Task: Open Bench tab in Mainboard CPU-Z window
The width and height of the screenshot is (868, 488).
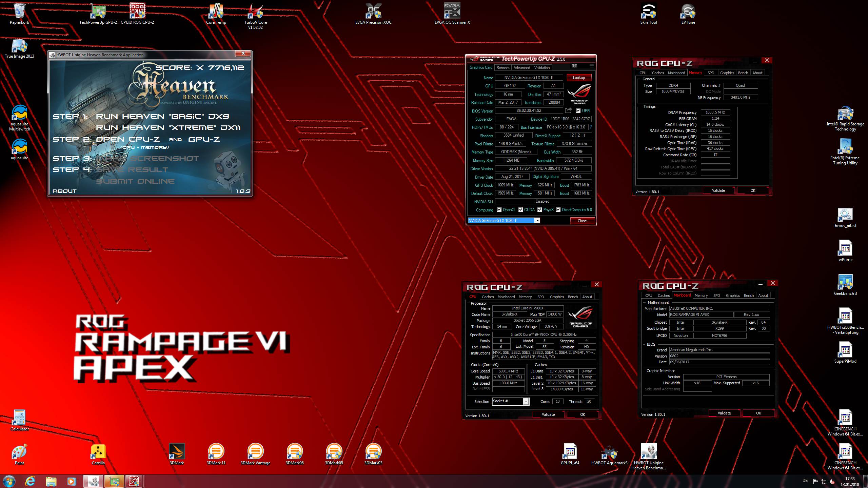Action: [749, 296]
